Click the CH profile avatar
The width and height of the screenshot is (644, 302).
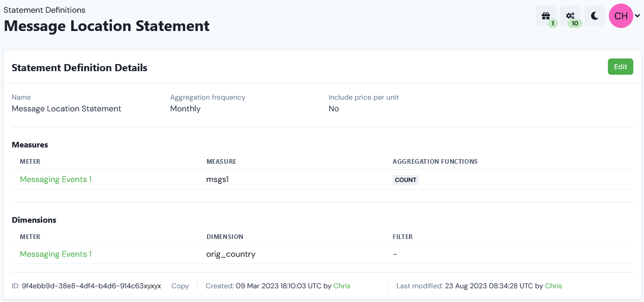click(x=621, y=16)
